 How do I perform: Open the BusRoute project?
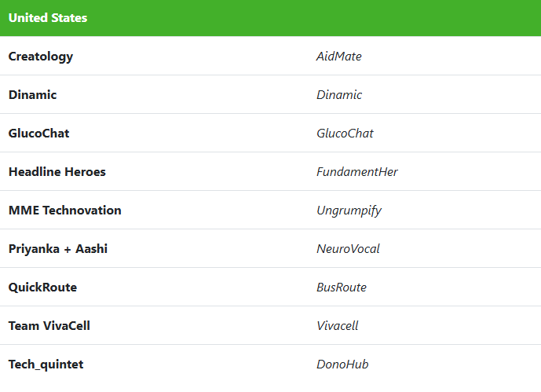pyautogui.click(x=342, y=288)
